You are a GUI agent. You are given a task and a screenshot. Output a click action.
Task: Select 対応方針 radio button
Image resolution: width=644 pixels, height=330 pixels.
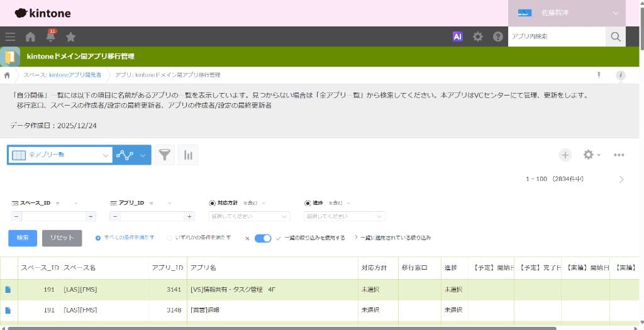pos(213,203)
